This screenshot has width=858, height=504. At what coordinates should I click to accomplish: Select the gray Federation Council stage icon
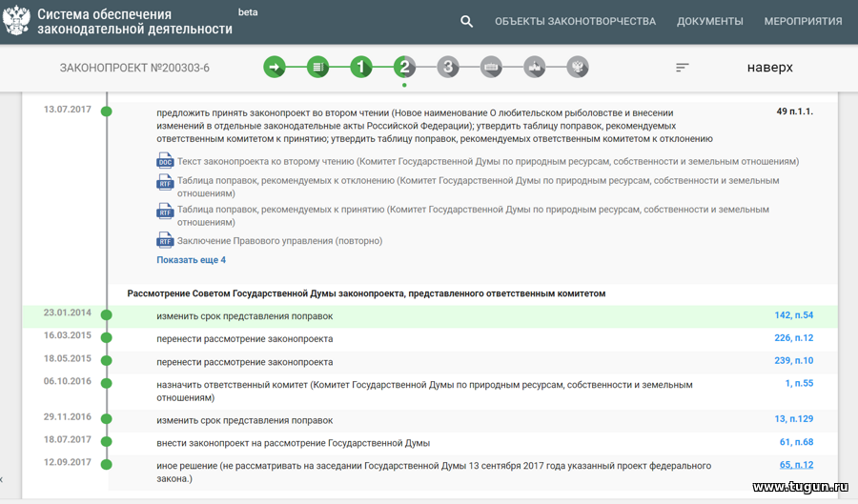click(x=491, y=68)
